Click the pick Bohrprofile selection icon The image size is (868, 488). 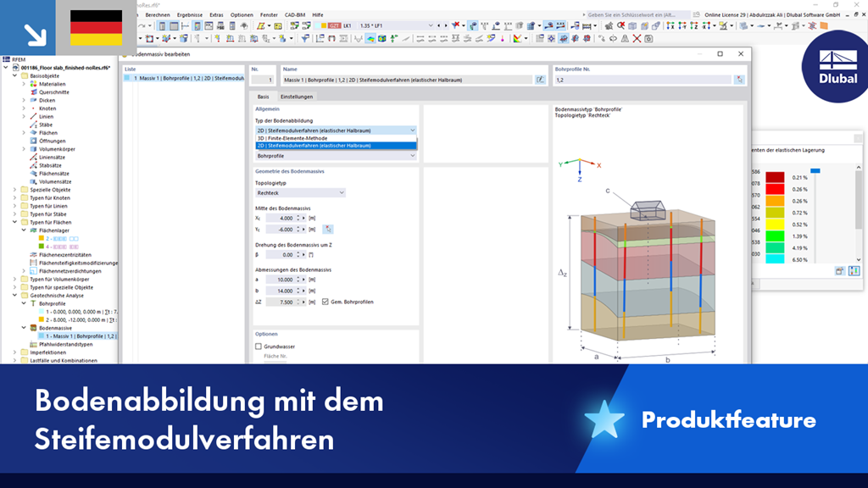point(739,80)
